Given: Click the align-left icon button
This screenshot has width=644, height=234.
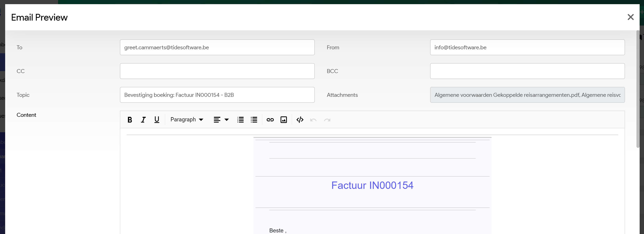Looking at the screenshot, I should click(217, 120).
